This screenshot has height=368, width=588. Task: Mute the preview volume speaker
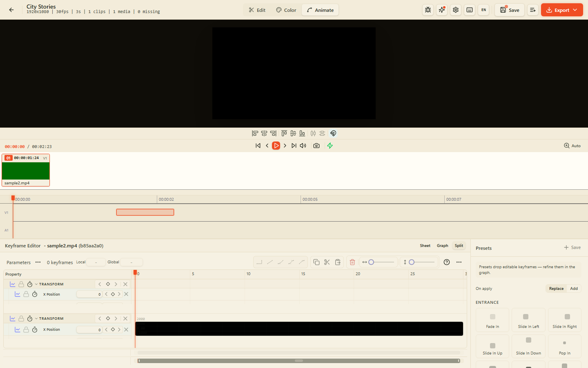pos(303,146)
